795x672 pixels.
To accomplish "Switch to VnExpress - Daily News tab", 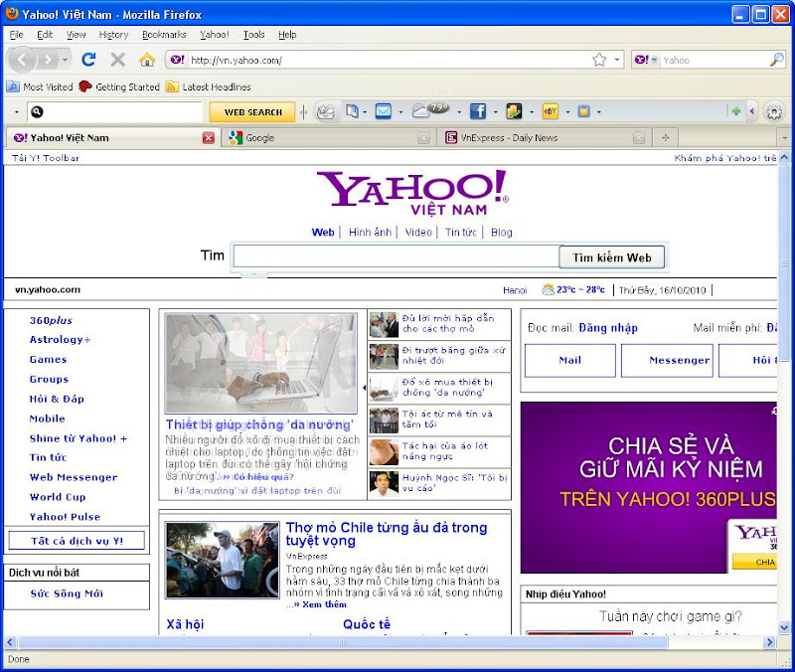I will pos(545,137).
